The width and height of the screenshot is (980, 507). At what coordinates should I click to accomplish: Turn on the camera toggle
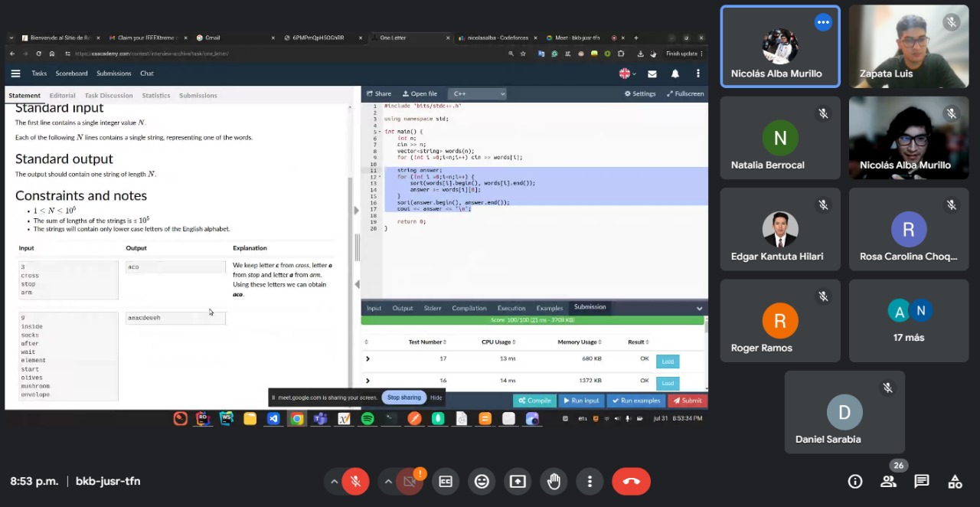tap(410, 481)
